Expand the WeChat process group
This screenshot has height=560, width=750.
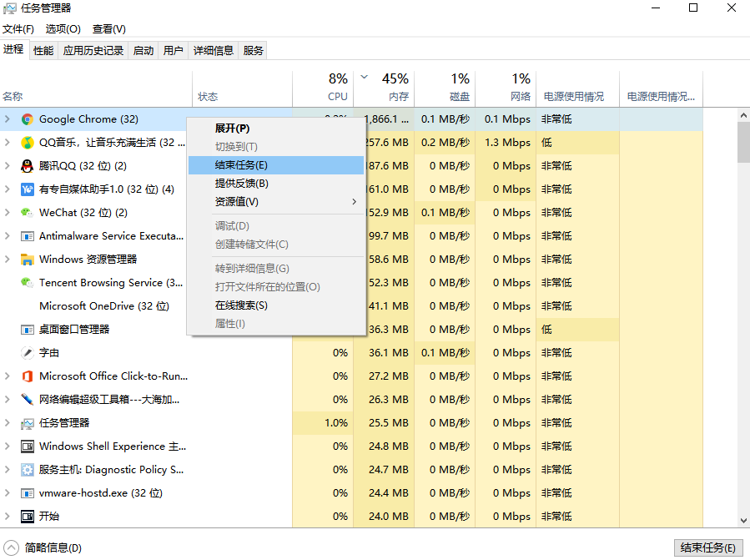tap(8, 213)
